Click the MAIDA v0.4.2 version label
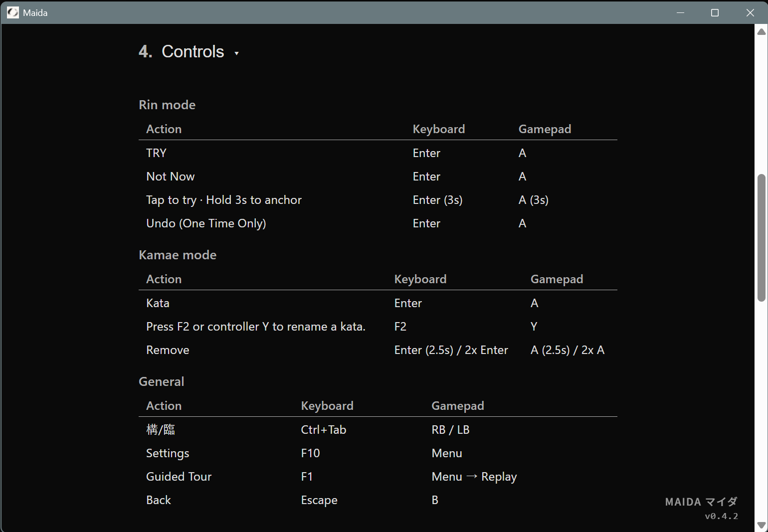The image size is (768, 532). pyautogui.click(x=701, y=508)
